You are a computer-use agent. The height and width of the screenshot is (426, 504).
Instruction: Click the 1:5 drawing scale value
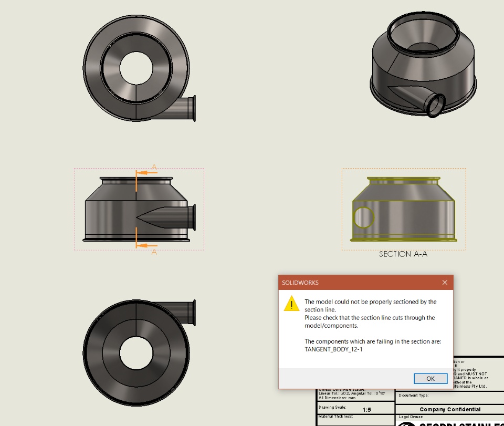tap(367, 410)
